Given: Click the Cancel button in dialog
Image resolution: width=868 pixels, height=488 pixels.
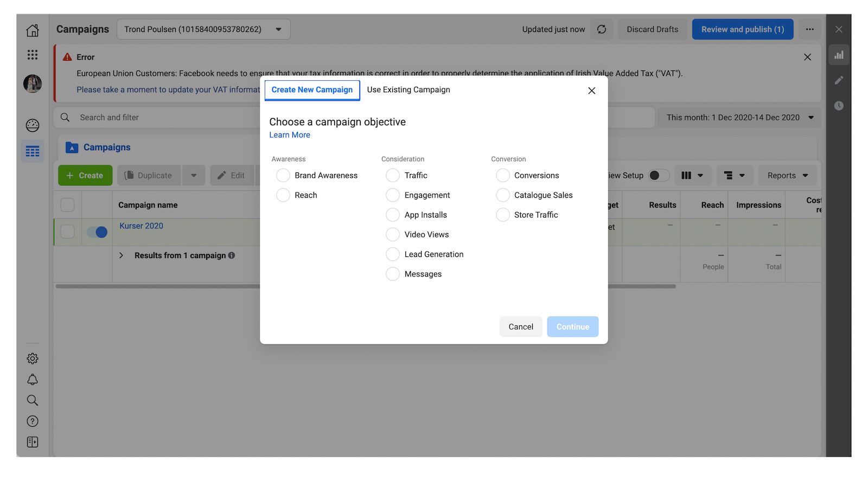Looking at the screenshot, I should 521,327.
